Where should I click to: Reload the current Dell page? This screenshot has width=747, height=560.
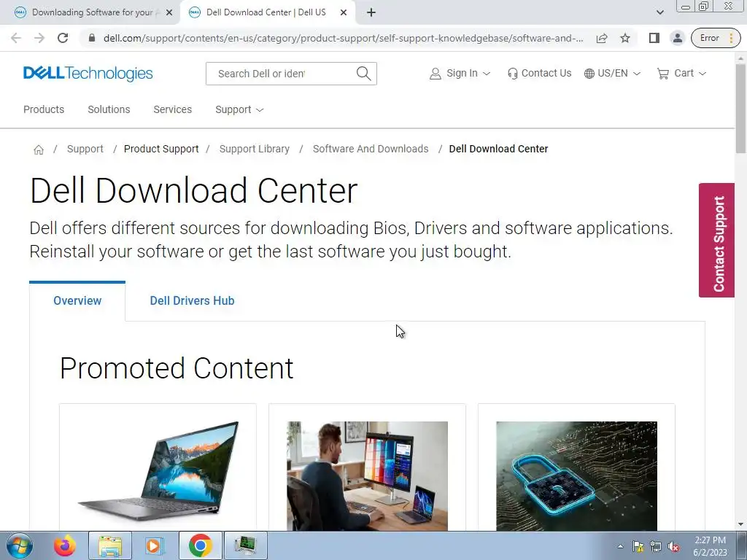tap(63, 38)
